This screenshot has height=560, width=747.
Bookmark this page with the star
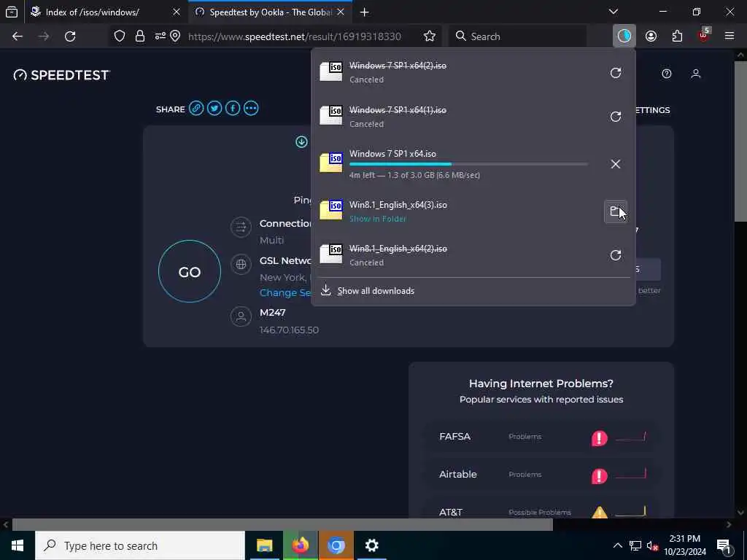[429, 36]
